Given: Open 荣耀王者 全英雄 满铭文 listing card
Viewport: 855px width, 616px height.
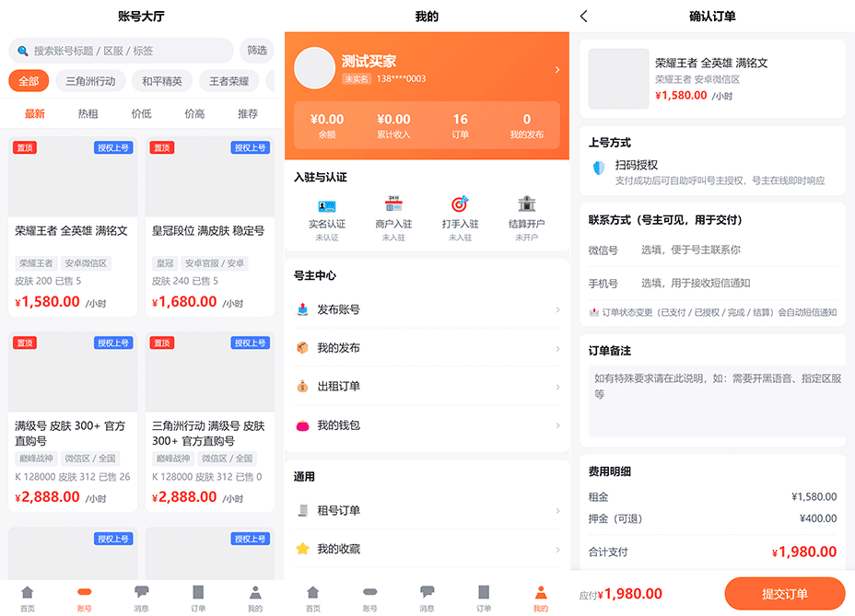Looking at the screenshot, I should point(73,227).
